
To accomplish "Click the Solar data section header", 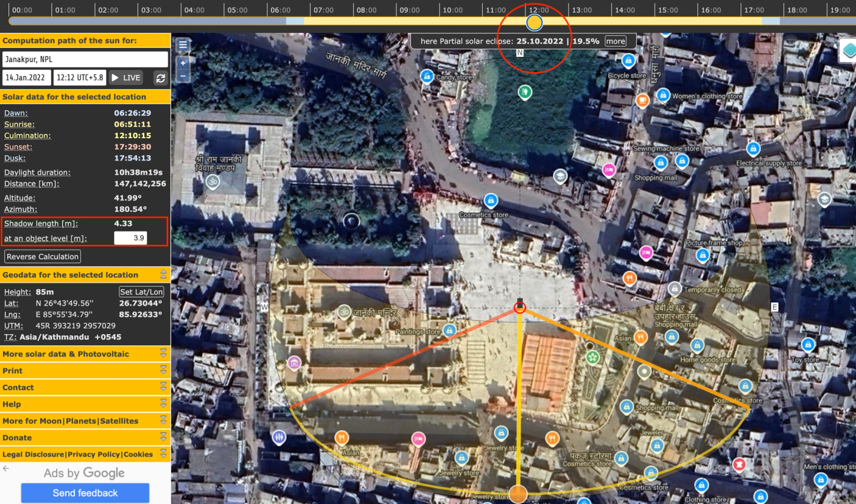I will pyautogui.click(x=85, y=97).
